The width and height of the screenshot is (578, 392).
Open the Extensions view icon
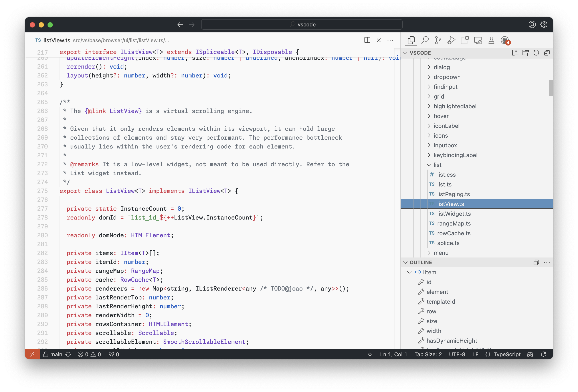464,40
